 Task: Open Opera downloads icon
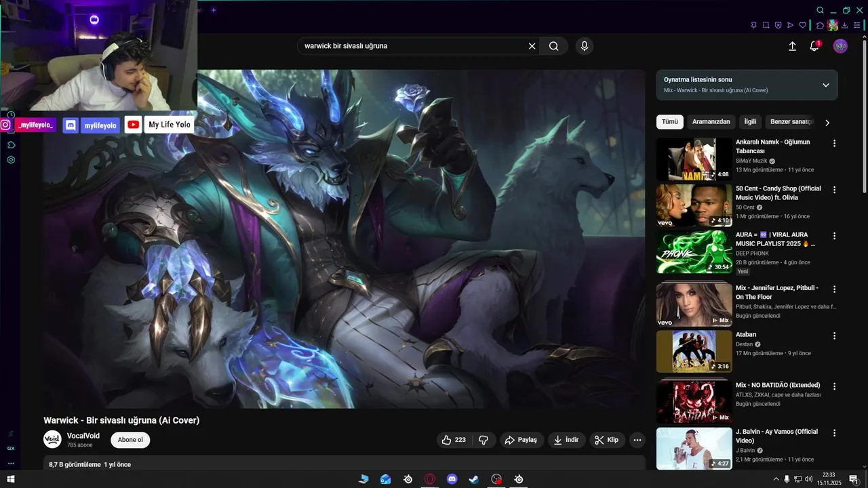[x=845, y=25]
